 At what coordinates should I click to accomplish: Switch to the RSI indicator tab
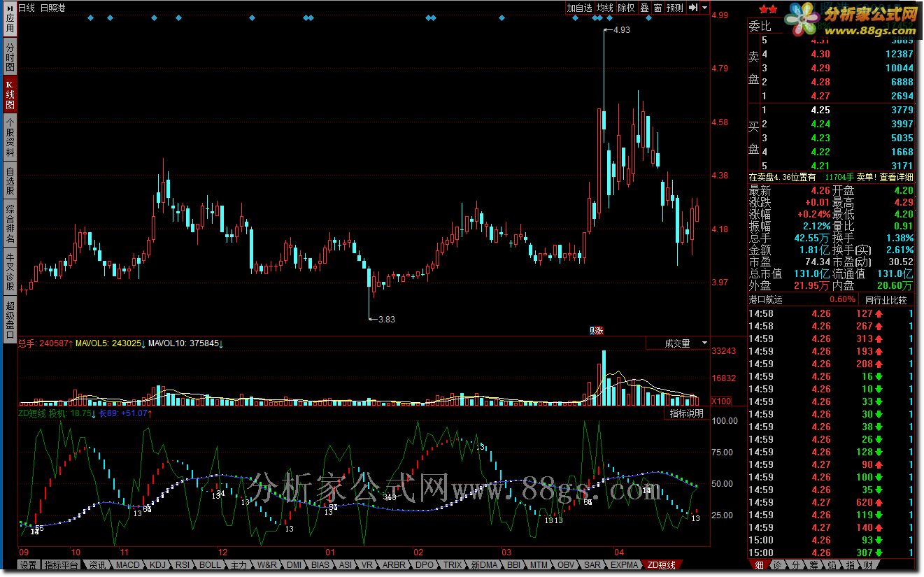(x=183, y=564)
